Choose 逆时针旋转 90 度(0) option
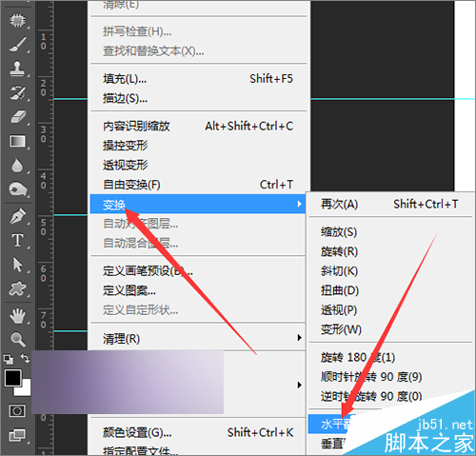This screenshot has height=456, width=476. pyautogui.click(x=390, y=396)
